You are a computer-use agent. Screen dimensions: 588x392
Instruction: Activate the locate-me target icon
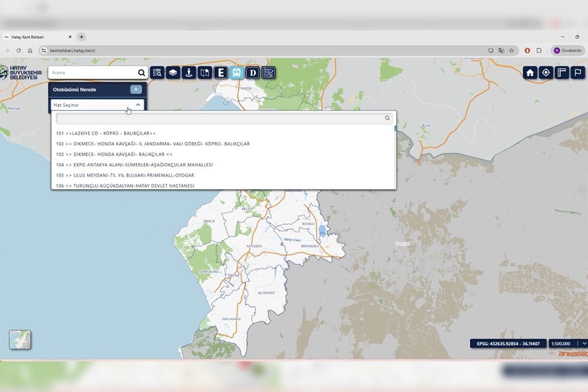point(546,72)
